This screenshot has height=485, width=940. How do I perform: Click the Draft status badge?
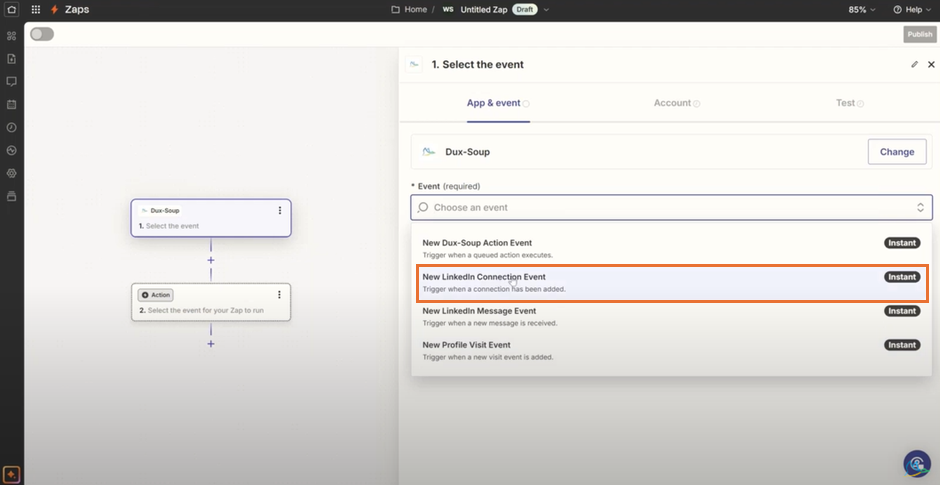525,10
